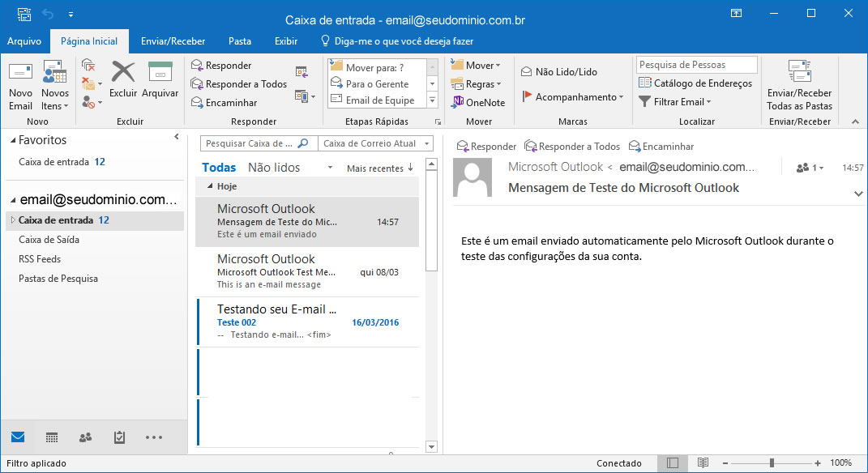Switch to Calendar view icon
The image size is (868, 473).
[x=52, y=437]
